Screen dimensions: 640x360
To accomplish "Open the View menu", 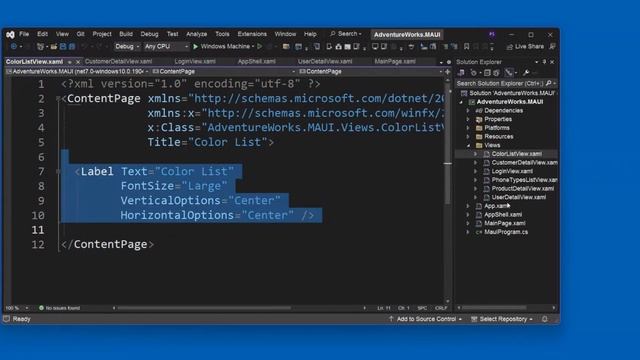I will pos(62,34).
